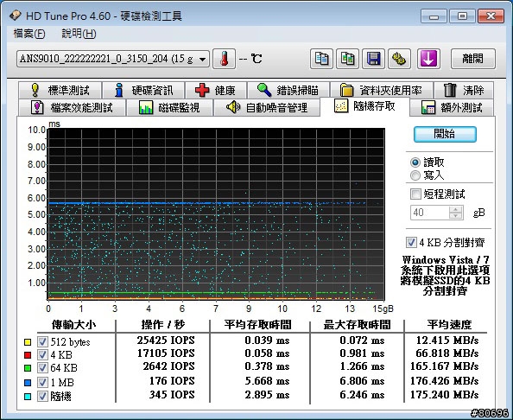
Task: Copy text results to clipboard icon
Action: [321, 59]
